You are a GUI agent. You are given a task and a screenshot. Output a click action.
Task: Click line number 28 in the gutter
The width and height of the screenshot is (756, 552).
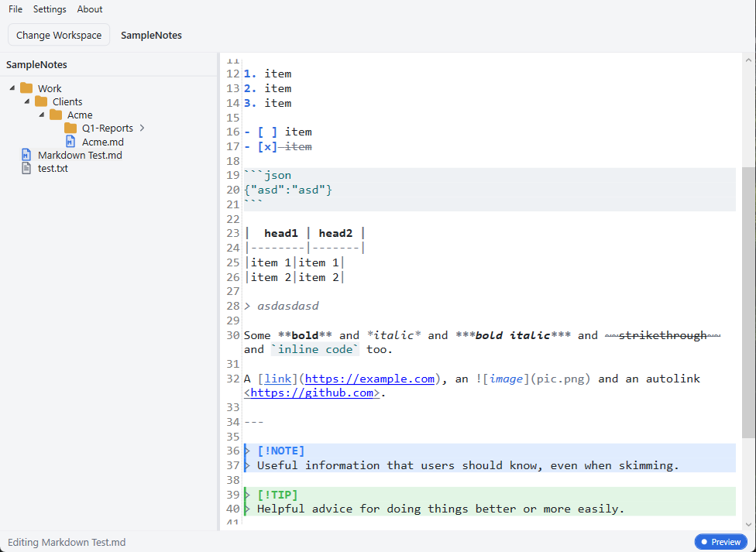point(233,306)
